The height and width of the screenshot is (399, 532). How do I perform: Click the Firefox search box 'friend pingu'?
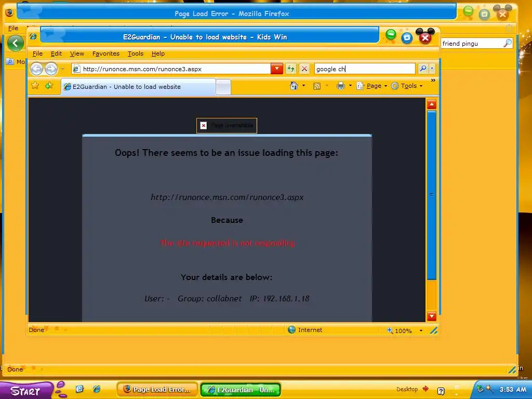click(472, 44)
